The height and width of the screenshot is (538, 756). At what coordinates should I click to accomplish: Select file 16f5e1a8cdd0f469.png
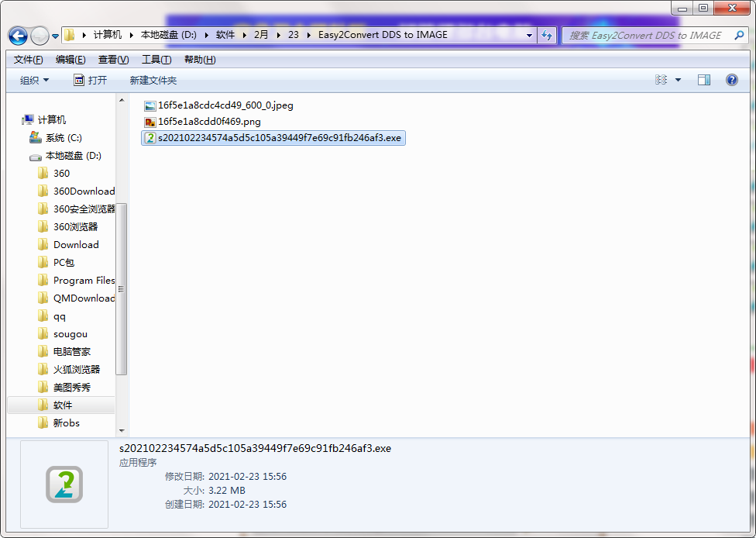coord(202,122)
